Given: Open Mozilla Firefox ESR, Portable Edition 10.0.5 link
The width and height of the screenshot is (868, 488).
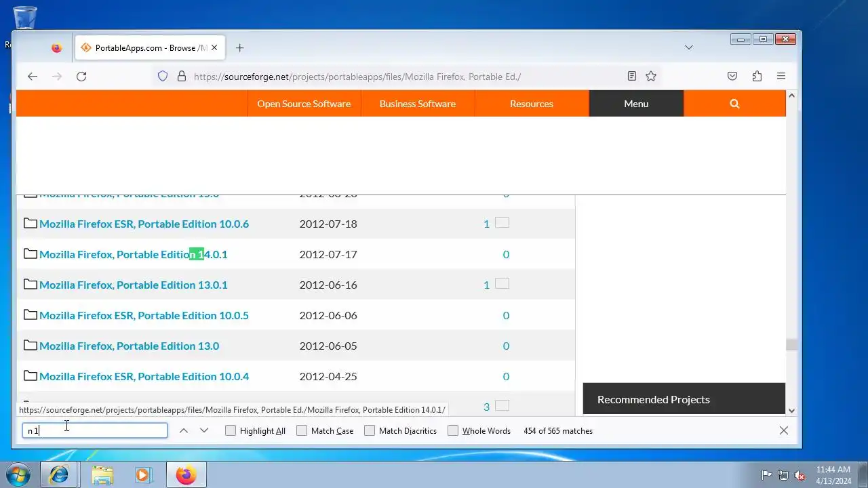Looking at the screenshot, I should 144,315.
